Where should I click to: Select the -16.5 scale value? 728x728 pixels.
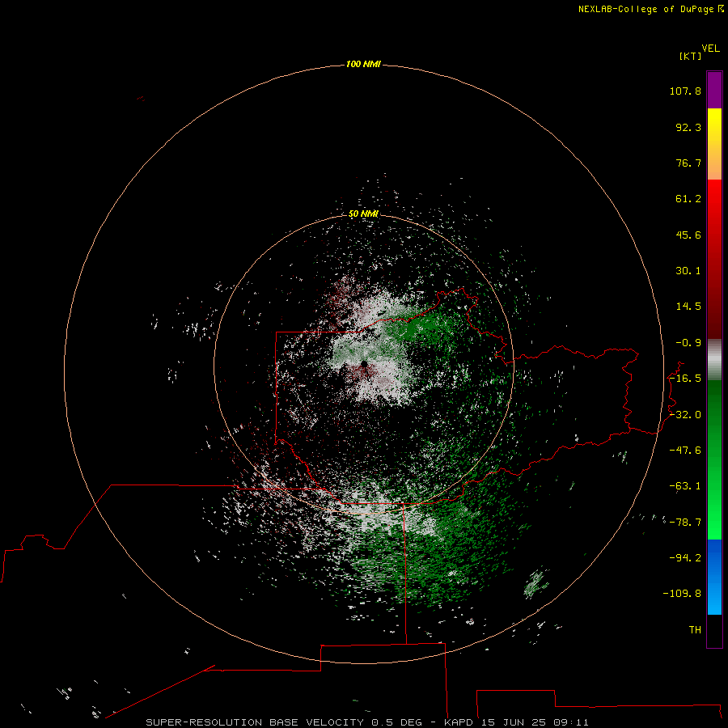click(685, 379)
